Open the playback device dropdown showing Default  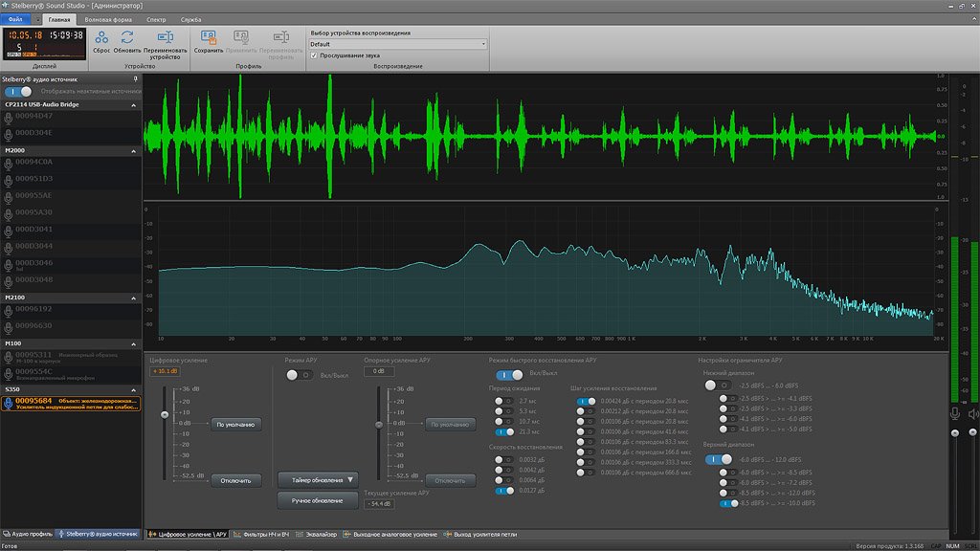click(398, 44)
